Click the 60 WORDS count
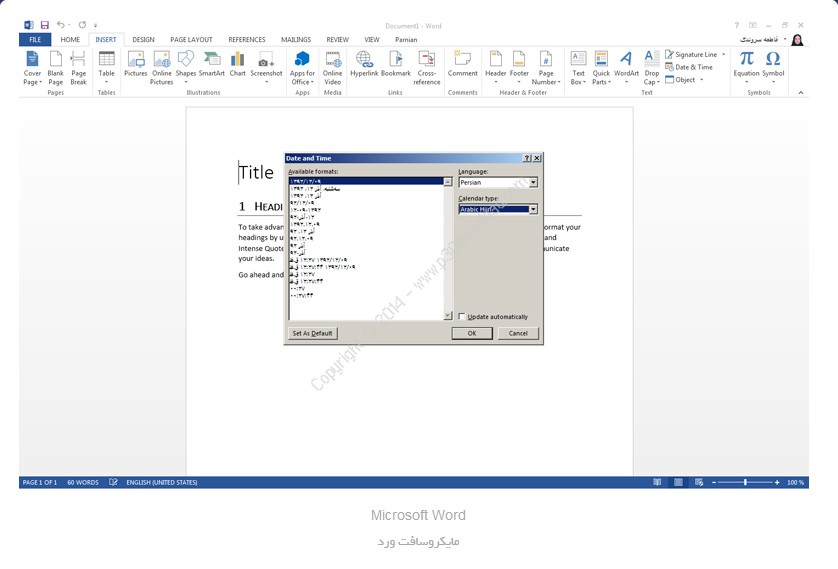This screenshot has height=569, width=838. (x=83, y=482)
